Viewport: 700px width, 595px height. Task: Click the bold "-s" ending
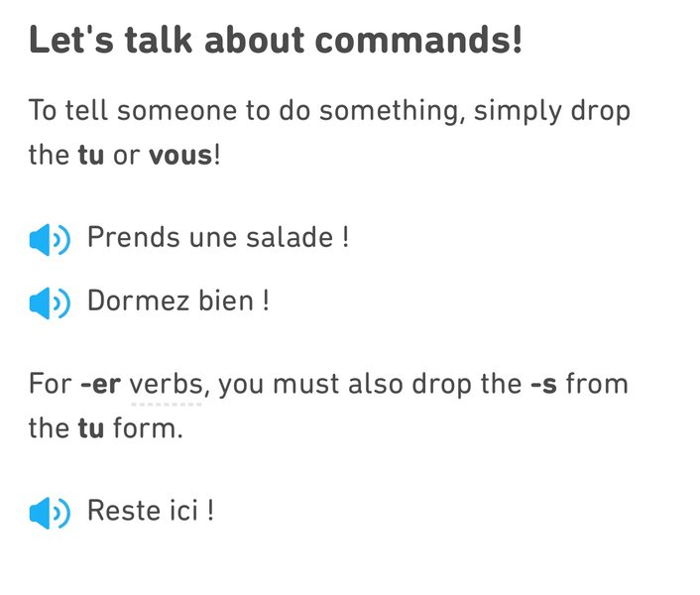(x=543, y=385)
